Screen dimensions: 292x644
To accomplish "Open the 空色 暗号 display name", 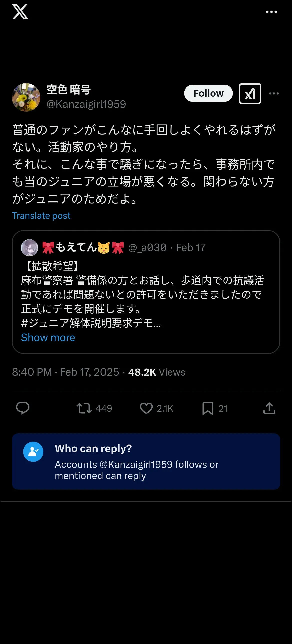I will point(69,90).
